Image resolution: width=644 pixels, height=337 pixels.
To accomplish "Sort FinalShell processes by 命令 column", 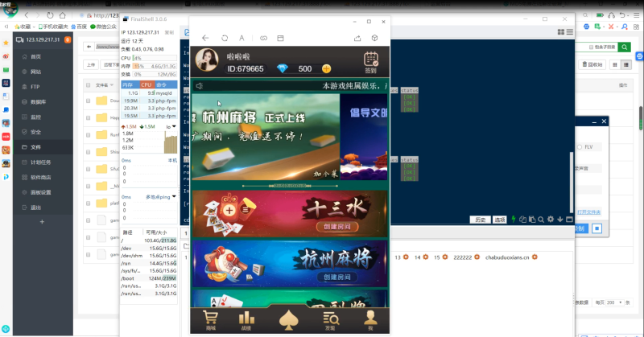I will point(166,84).
